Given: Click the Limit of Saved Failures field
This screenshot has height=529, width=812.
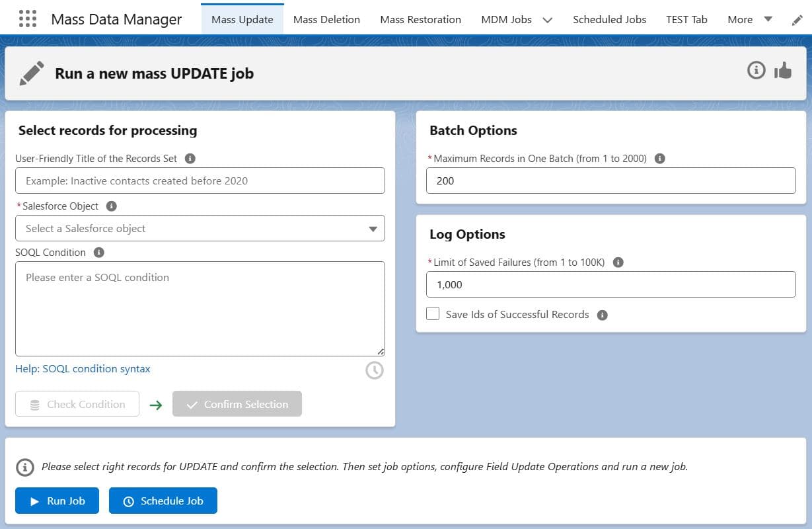Looking at the screenshot, I should tap(611, 284).
